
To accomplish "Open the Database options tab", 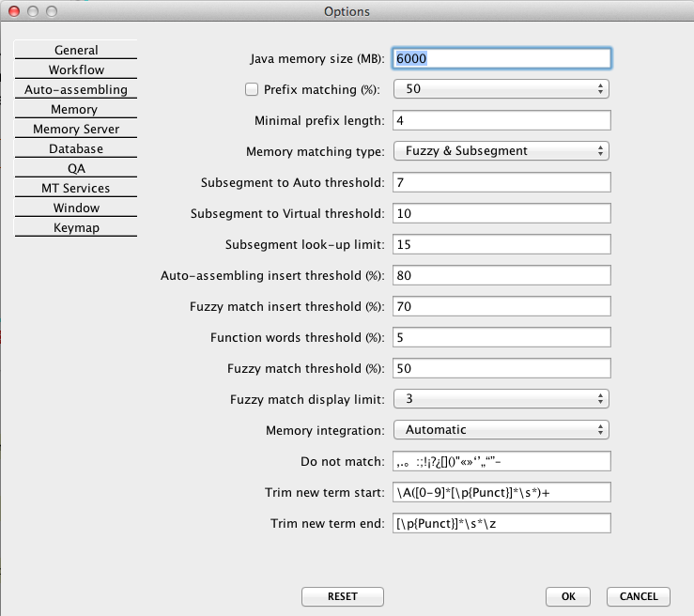I will (76, 149).
